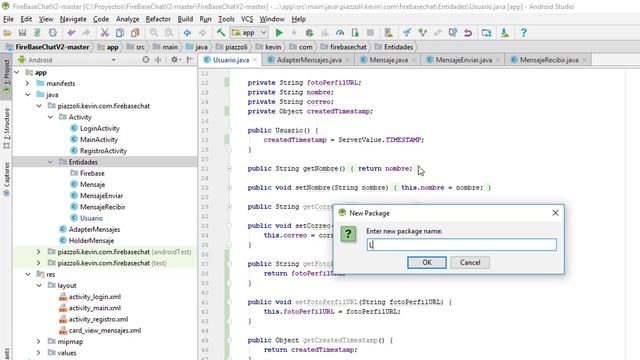640x360 pixels.
Task: Click the Entidades breadcrumb
Action: [x=394, y=47]
